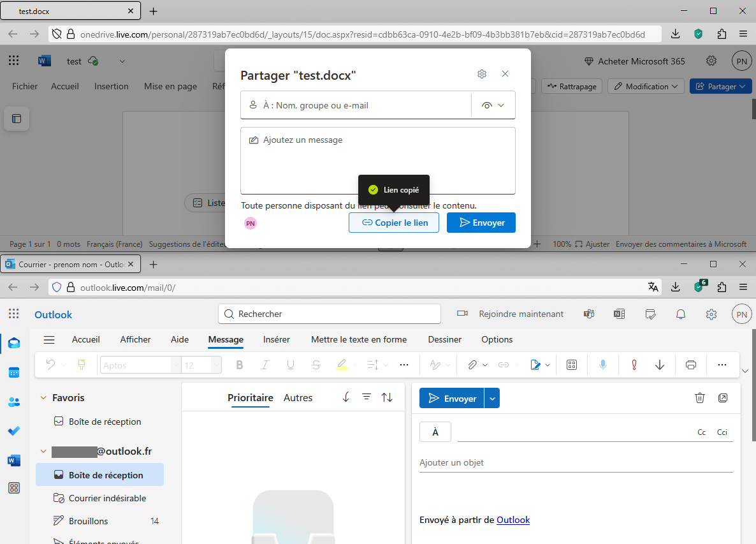Screen dimensions: 756x544
Task: Set high importance exclamation icon
Action: [634, 365]
